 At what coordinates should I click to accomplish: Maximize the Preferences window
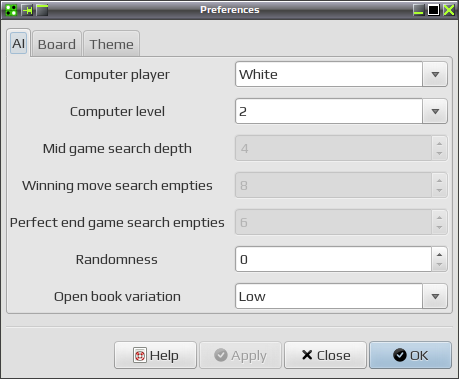pyautogui.click(x=434, y=10)
